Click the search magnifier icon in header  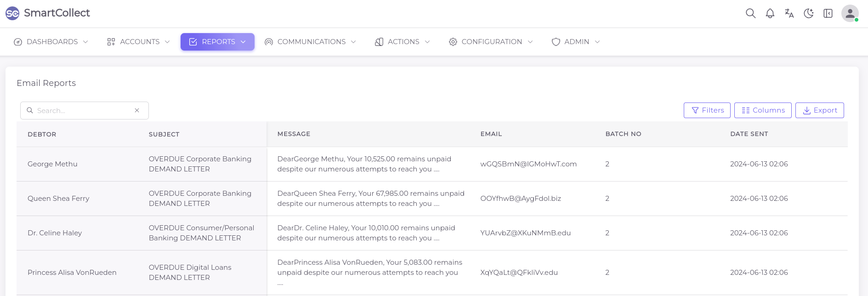[750, 13]
